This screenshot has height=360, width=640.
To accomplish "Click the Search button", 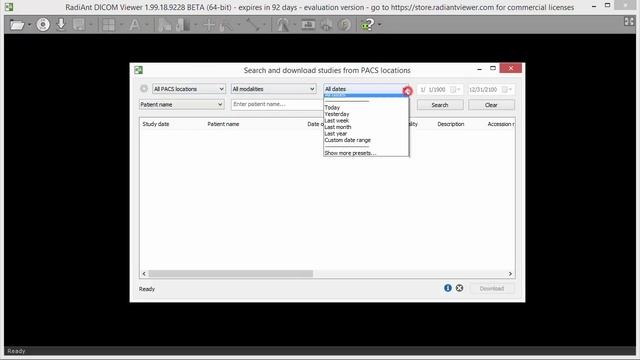I will pos(440,105).
